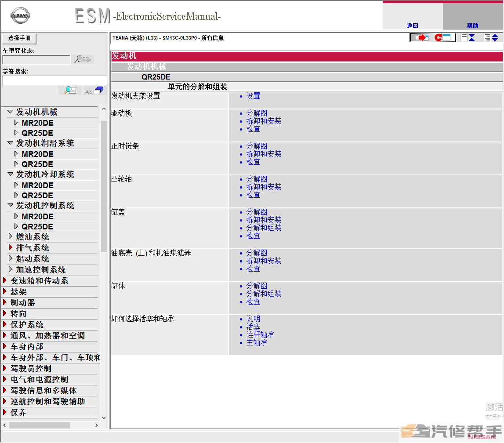Expand the 加速控制系统 tree node
The width and height of the screenshot is (504, 443).
pos(10,269)
